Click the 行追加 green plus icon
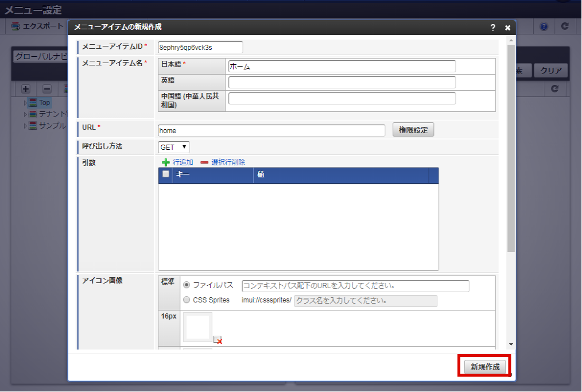 pyautogui.click(x=166, y=162)
